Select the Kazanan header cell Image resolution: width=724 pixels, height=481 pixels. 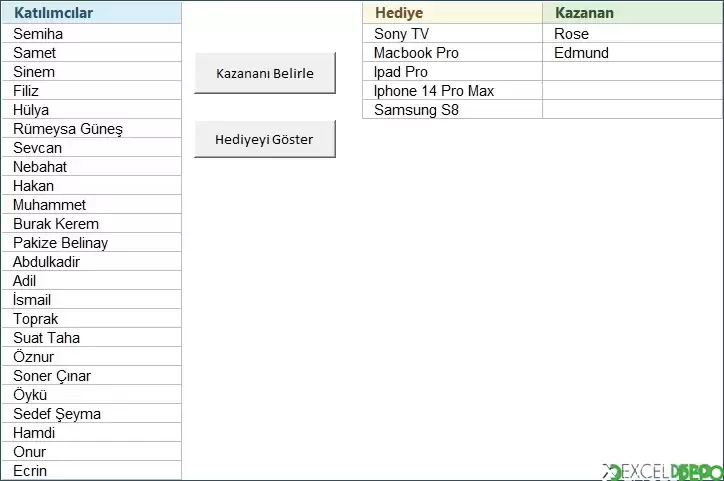633,13
